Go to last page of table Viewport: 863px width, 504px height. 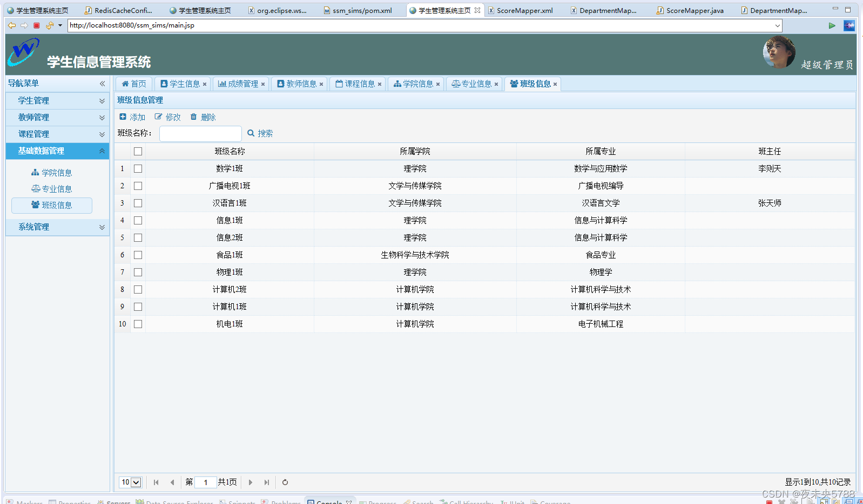point(267,482)
